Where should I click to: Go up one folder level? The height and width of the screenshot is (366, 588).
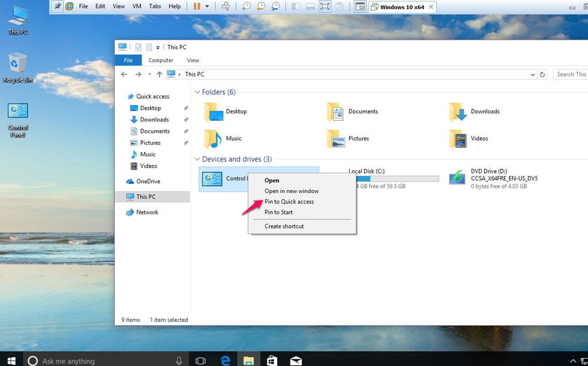point(160,74)
